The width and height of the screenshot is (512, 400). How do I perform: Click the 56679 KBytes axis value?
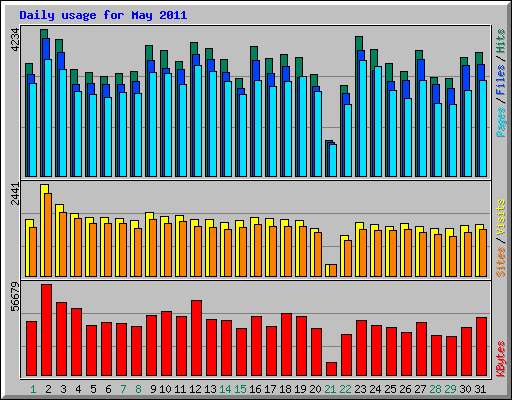click(x=15, y=296)
